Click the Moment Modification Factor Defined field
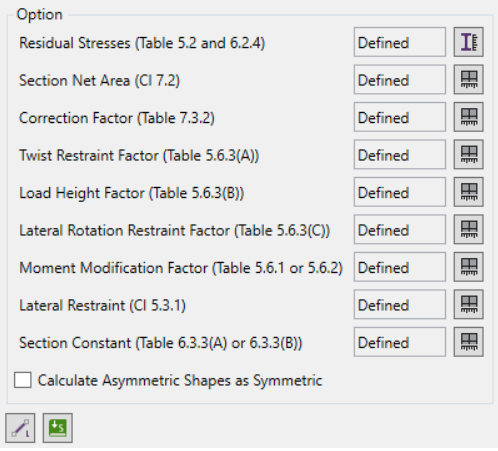The image size is (498, 451). (400, 267)
